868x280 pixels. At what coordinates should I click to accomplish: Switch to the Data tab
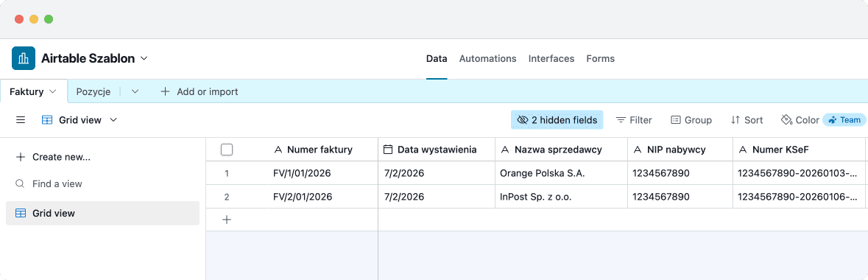coord(437,58)
